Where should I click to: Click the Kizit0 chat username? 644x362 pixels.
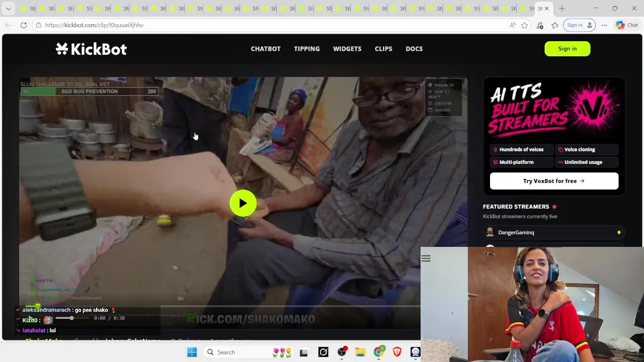pos(30,320)
